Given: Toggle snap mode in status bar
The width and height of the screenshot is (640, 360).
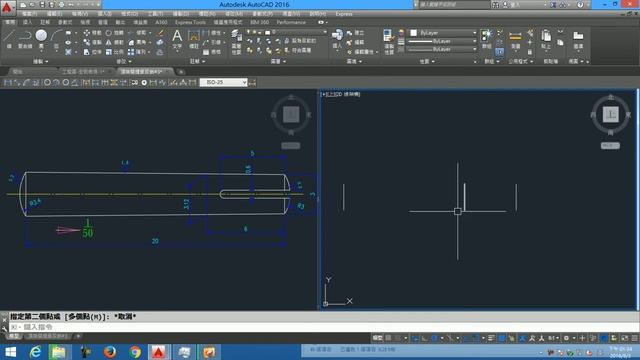Looking at the screenshot, I should tap(398, 338).
